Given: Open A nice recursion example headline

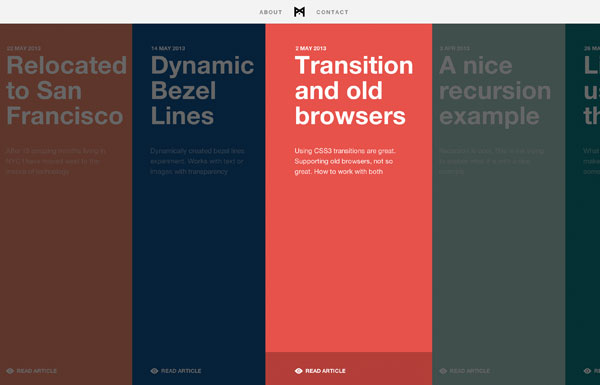Looking at the screenshot, I should [495, 91].
